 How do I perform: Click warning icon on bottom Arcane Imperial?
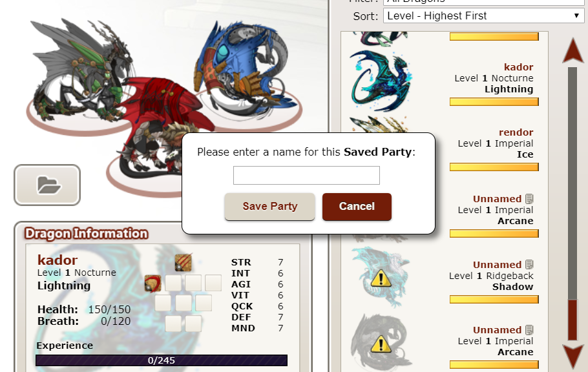[x=381, y=344]
